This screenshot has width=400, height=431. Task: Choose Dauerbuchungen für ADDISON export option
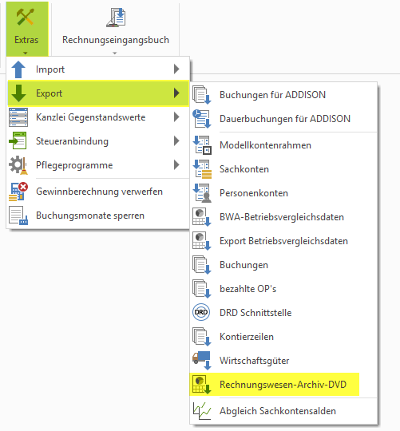pyautogui.click(x=284, y=119)
